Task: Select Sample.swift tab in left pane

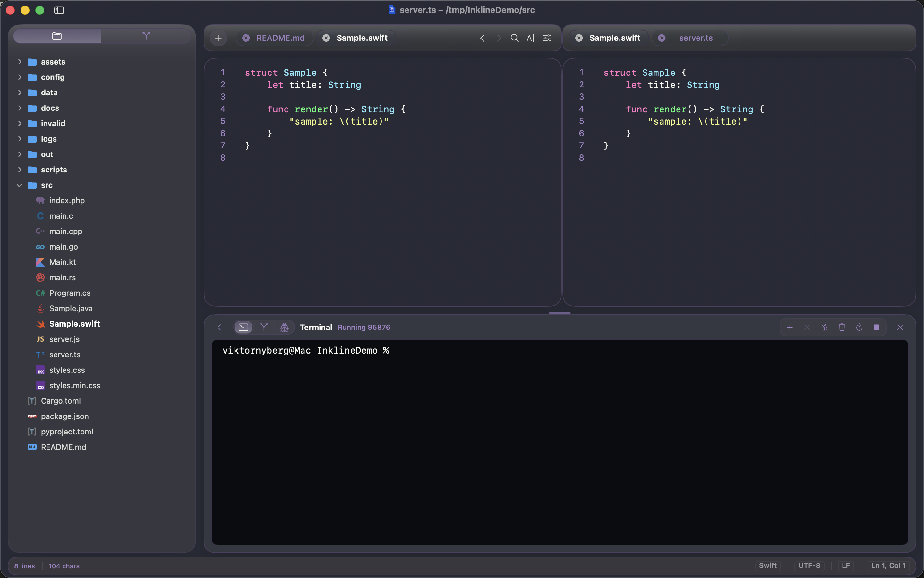Action: tap(362, 38)
